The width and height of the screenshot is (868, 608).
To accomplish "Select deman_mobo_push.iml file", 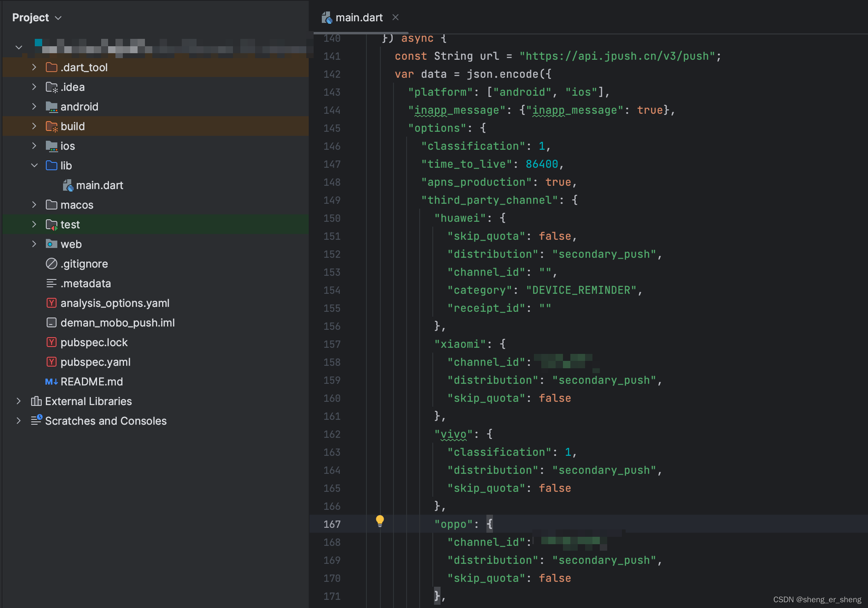I will click(x=118, y=323).
